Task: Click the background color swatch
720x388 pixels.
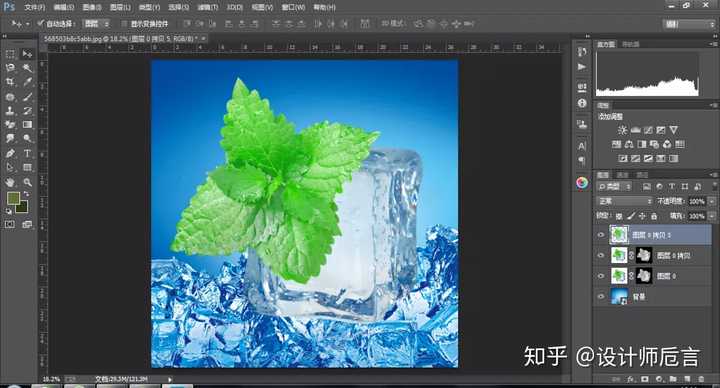Action: click(23, 209)
